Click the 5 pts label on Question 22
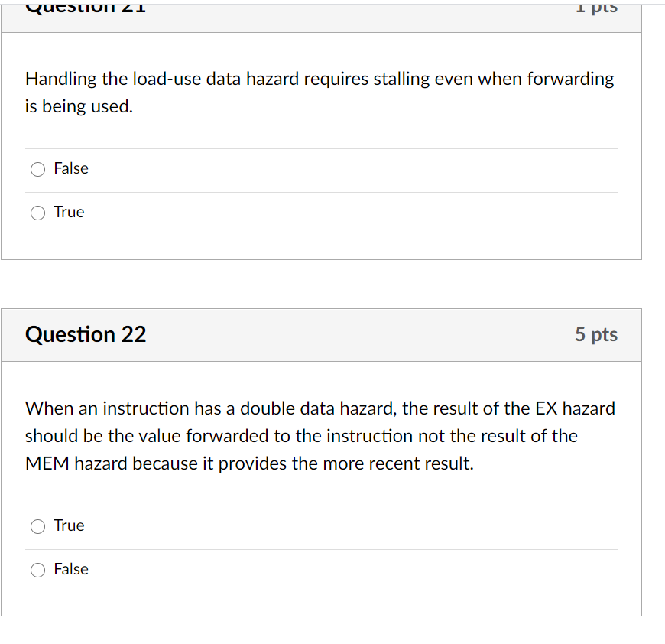Screen dimensions: 665x644 [597, 334]
